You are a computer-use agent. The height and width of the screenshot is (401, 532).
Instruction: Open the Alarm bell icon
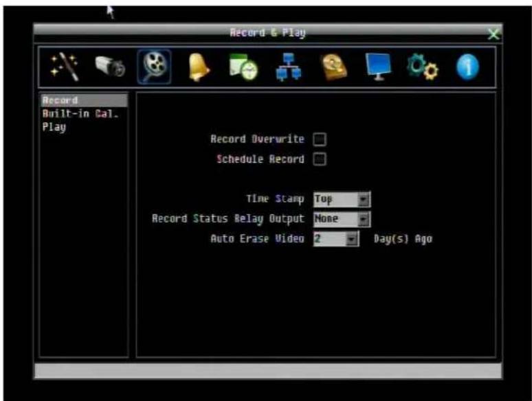pyautogui.click(x=199, y=67)
